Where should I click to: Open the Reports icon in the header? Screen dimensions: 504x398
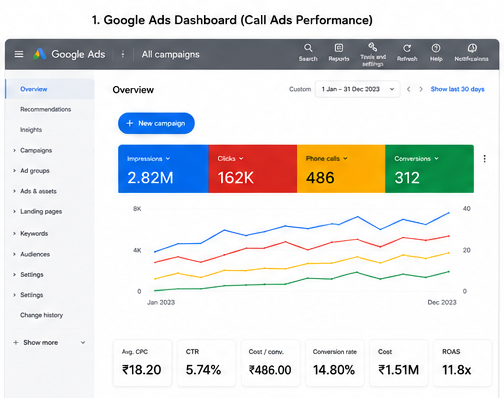(339, 53)
